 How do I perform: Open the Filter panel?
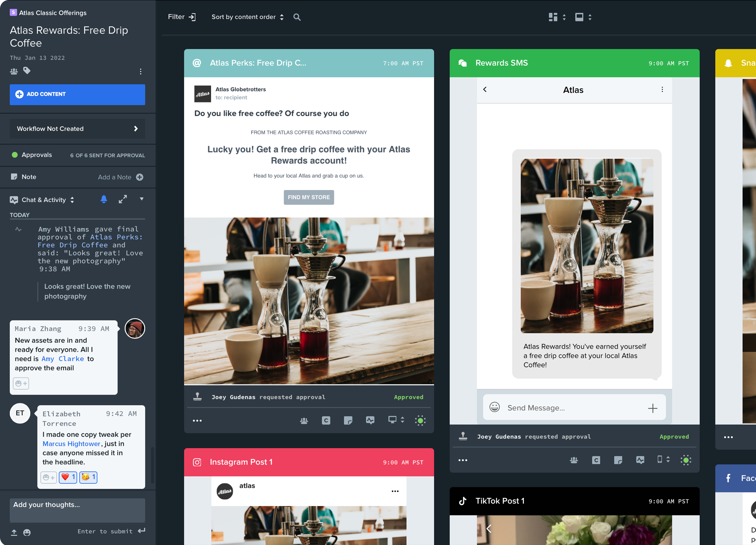click(182, 17)
